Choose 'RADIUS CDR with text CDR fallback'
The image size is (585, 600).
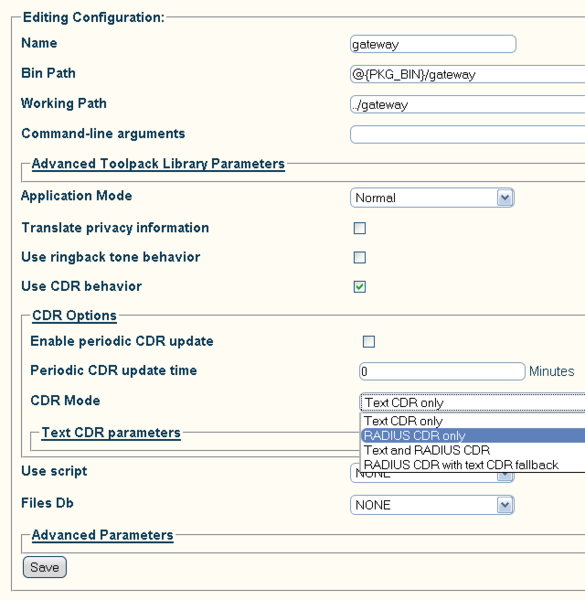pos(473,465)
